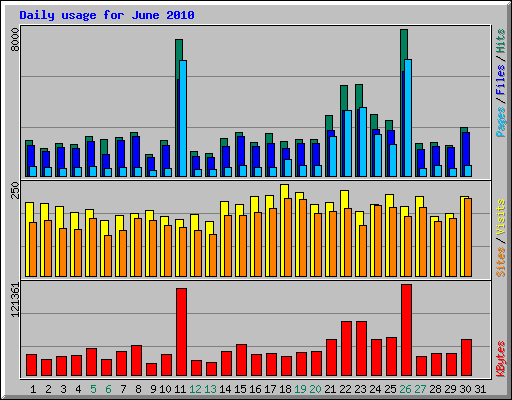
Task: Click the x-axis day label 29
Action: (450, 389)
